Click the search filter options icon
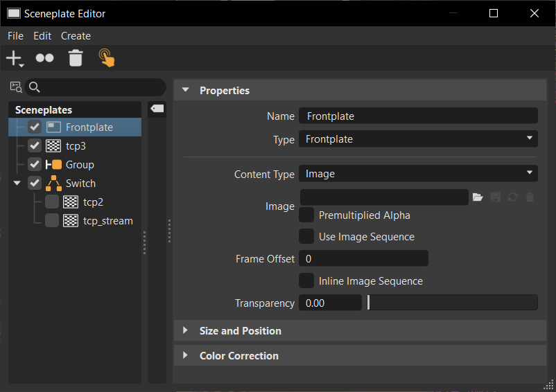Screen dimensions: 556x392 coord(16,87)
